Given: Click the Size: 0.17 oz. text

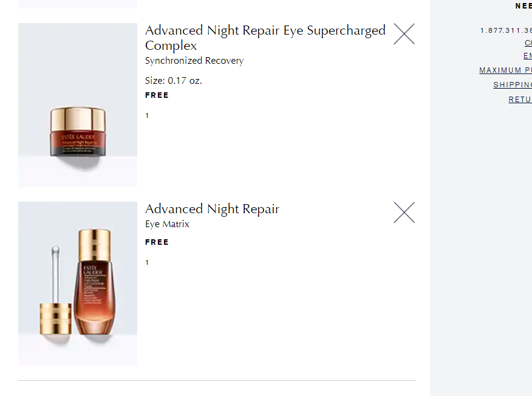Looking at the screenshot, I should tap(173, 81).
